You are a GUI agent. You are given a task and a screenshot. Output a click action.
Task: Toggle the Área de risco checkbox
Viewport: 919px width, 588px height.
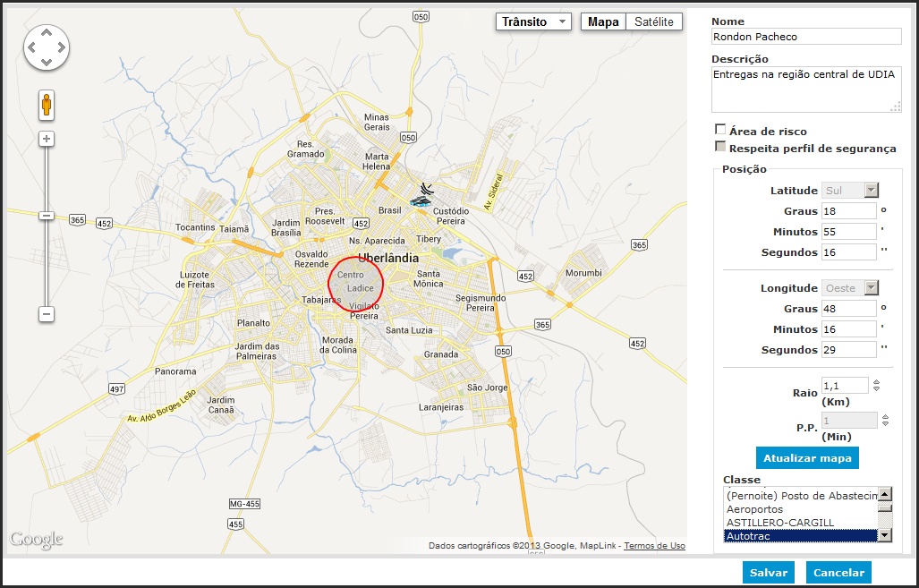point(720,129)
